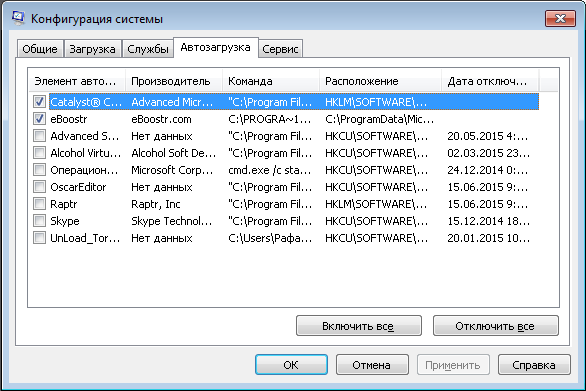This screenshot has width=586, height=391.
Task: Close the Конфигурация системы window
Action: 560,18
